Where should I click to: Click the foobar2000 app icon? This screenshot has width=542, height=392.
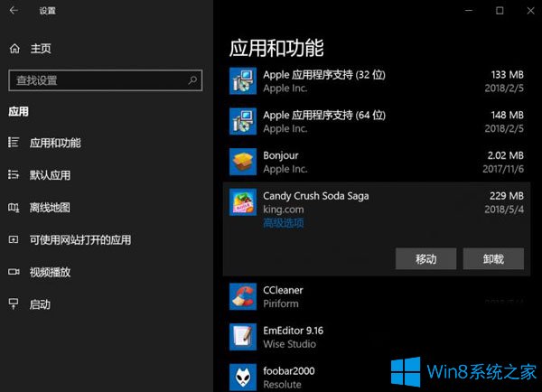click(243, 378)
